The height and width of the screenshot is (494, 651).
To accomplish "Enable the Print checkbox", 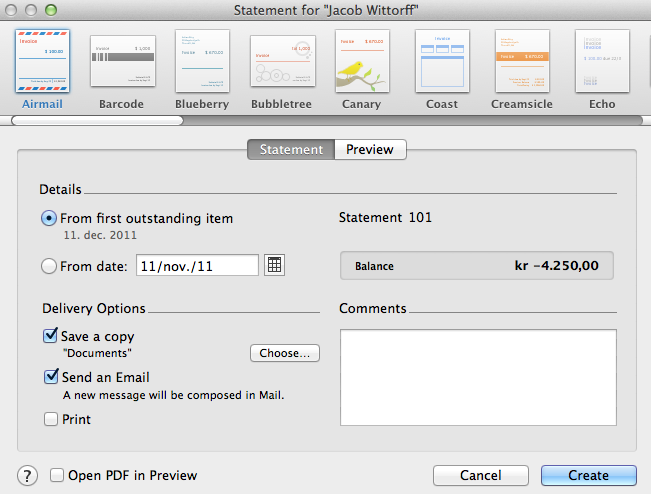I will 51,420.
